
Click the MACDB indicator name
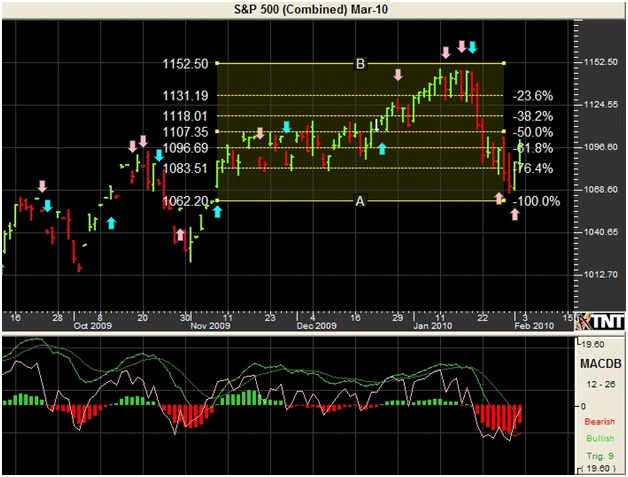601,364
